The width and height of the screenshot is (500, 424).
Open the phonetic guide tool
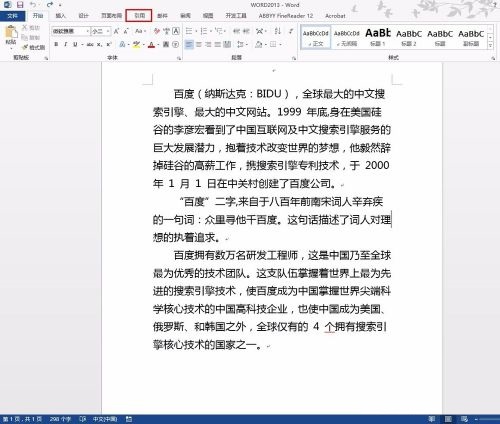tap(166, 31)
